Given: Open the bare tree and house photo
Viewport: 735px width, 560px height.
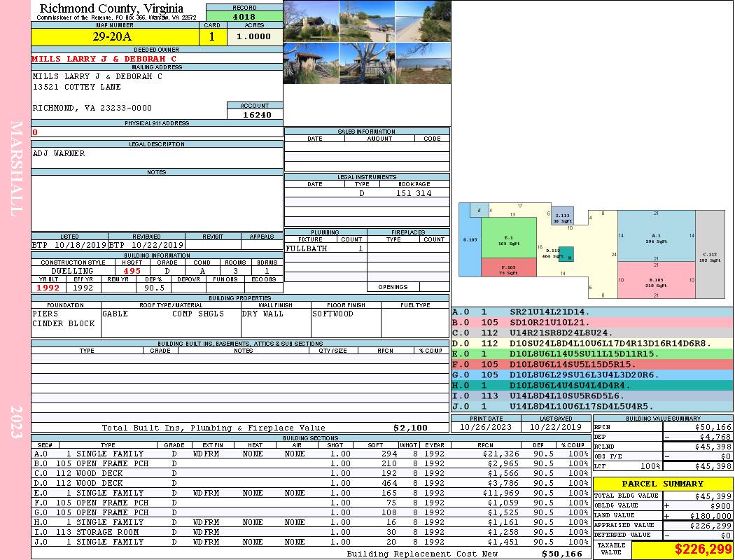Looking at the screenshot, I should click(367, 63).
